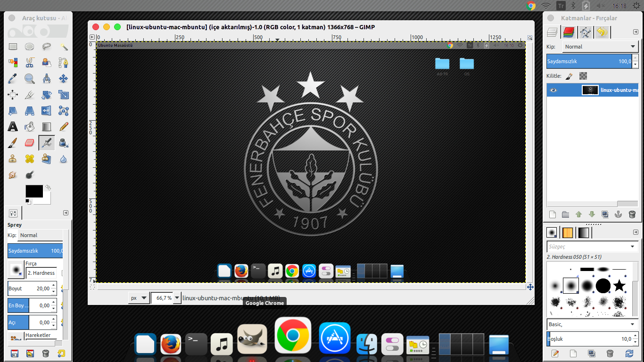Select the Eraser tool
Screen dimensions: 644x362
pyautogui.click(x=30, y=142)
